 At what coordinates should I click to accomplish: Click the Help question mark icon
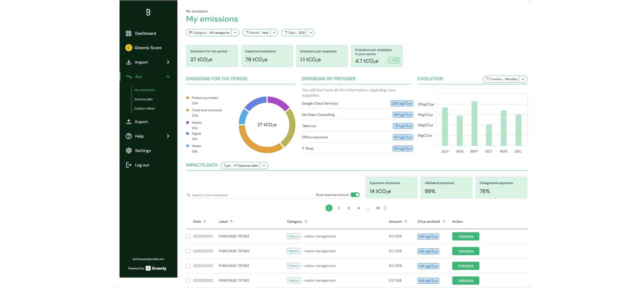129,136
